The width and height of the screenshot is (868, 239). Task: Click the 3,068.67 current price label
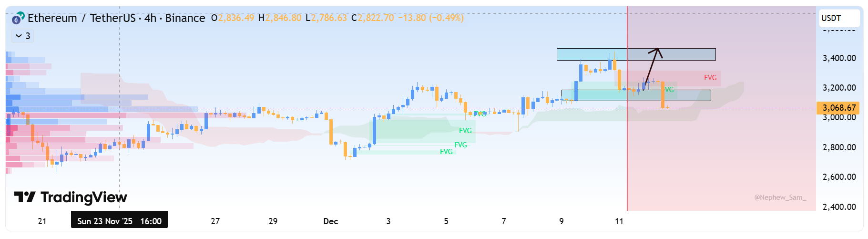click(x=838, y=108)
